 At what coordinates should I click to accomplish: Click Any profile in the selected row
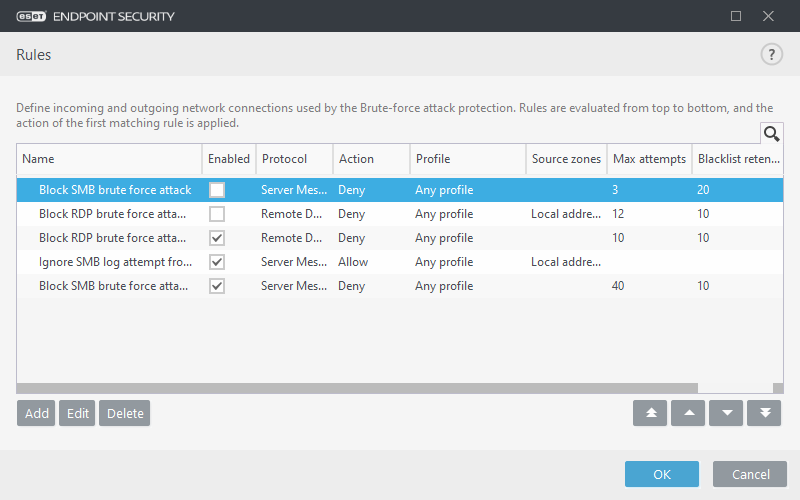(x=444, y=190)
